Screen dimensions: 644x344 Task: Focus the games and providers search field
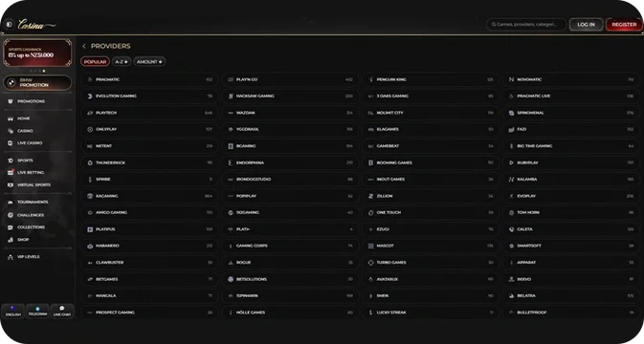click(x=526, y=25)
